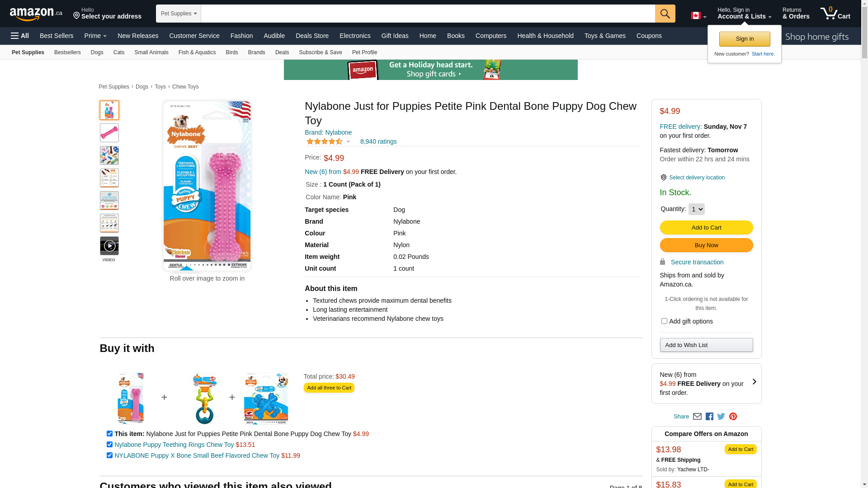Uncheck NYLABONE Puppy X Bone checkbox
This screenshot has height=488, width=868.
click(109, 455)
